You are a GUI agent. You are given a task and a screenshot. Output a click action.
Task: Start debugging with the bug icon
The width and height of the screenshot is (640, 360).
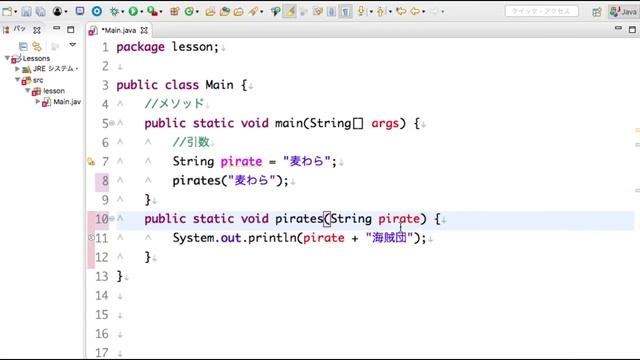click(x=114, y=11)
